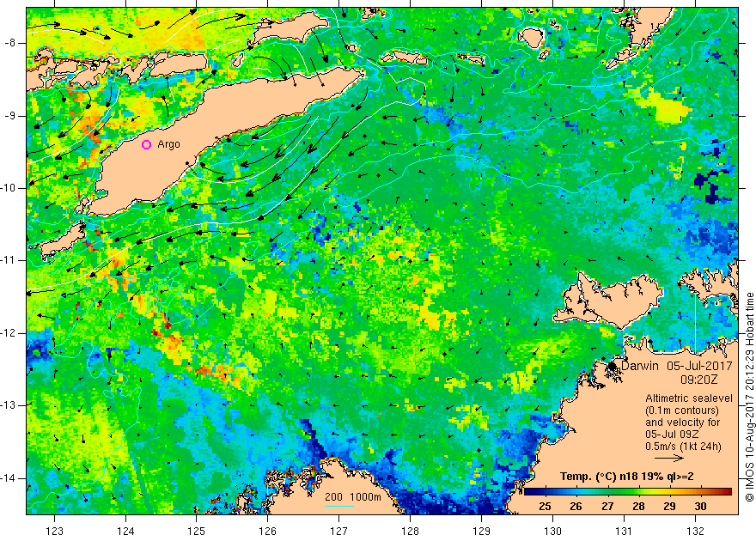Click the colorbar label '26'
The width and height of the screenshot is (756, 541).
(576, 506)
